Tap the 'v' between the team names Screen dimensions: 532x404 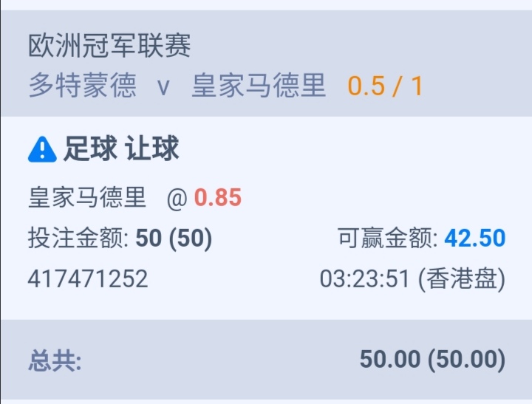[x=164, y=87]
